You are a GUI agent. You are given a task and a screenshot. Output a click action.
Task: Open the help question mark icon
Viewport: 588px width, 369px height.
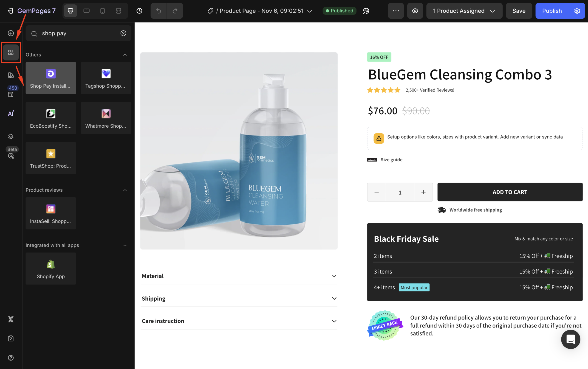tap(11, 358)
